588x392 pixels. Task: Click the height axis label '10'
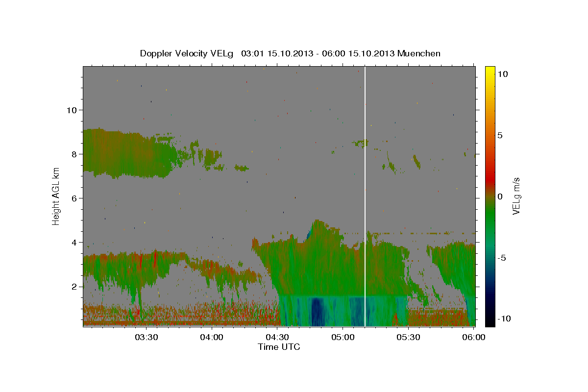pos(71,110)
